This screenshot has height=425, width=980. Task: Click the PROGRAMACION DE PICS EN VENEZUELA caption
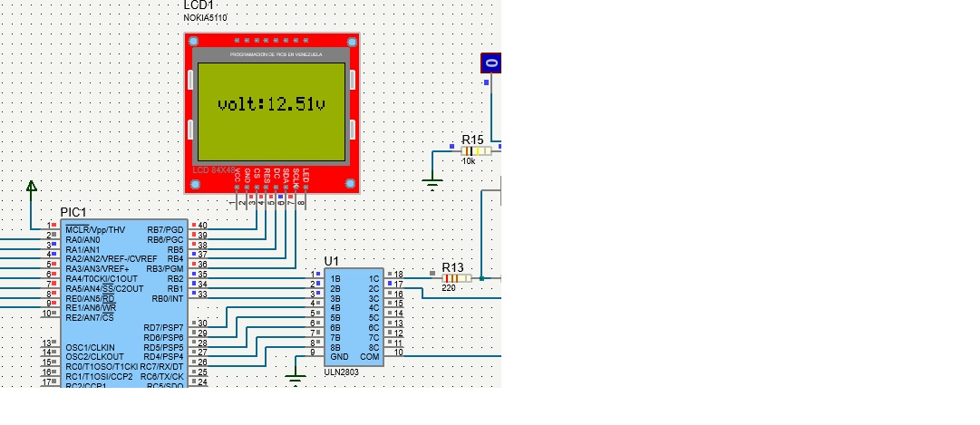point(277,54)
